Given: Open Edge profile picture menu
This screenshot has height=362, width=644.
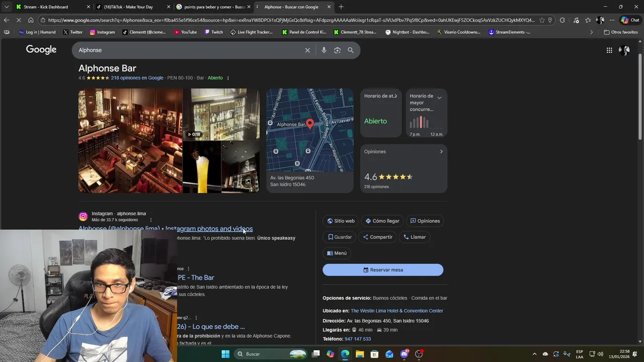Looking at the screenshot, I should [x=600, y=20].
